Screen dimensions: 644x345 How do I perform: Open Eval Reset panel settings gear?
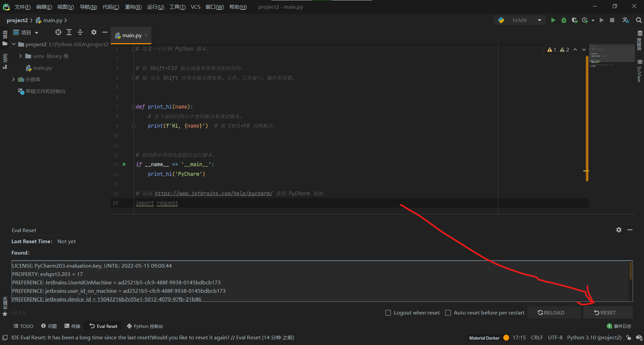point(619,230)
